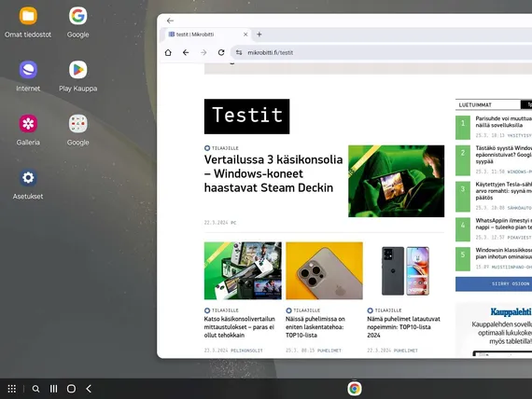Click the Testit section heading
The height and width of the screenshot is (399, 532).
tap(246, 117)
